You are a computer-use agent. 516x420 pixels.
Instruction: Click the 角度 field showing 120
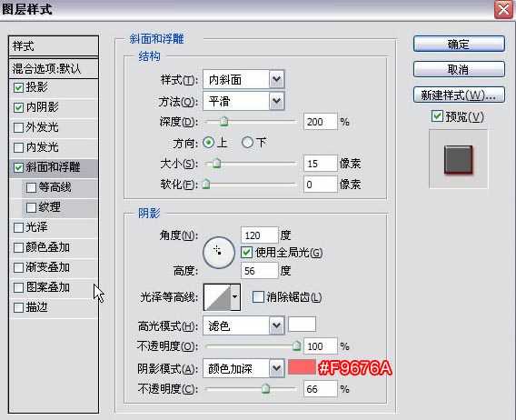[260, 235]
